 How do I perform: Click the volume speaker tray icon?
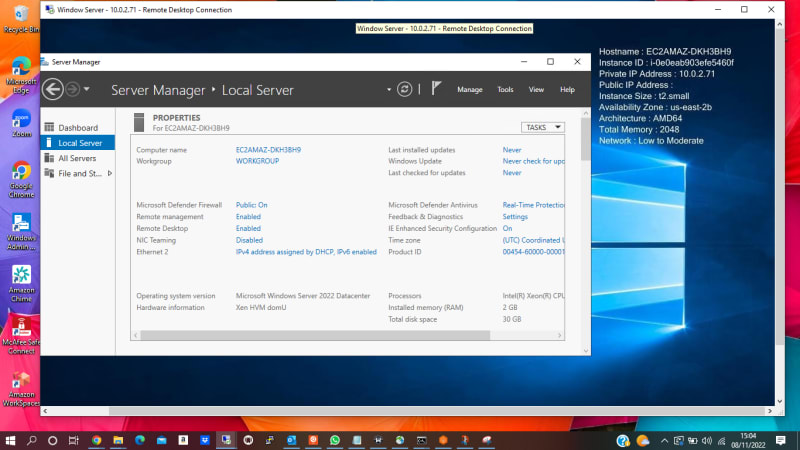(707, 441)
